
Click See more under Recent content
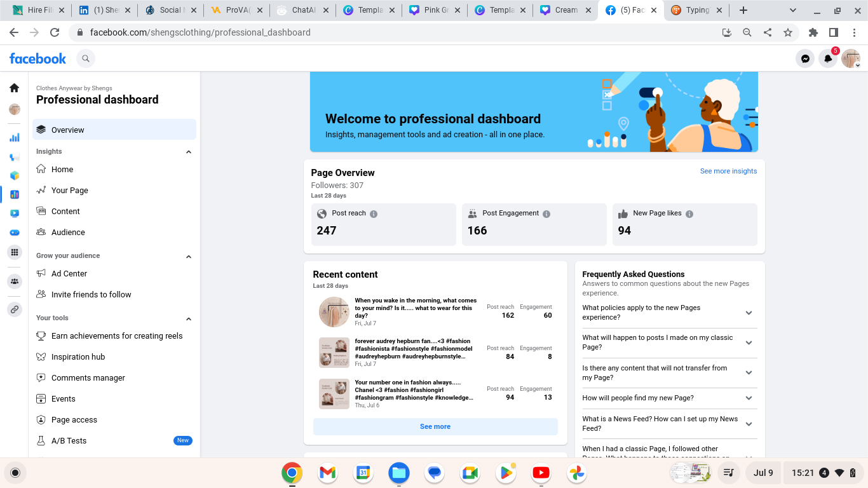coord(435,426)
